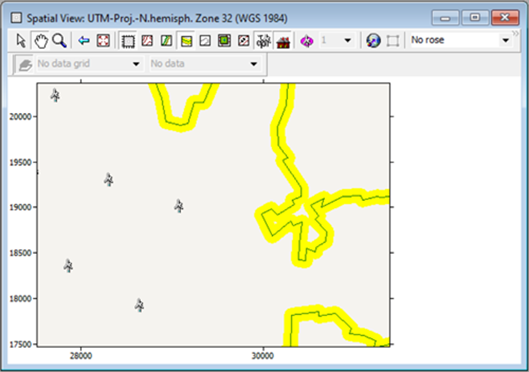Open the No rose dropdown
Image resolution: width=529 pixels, height=372 pixels.
coord(460,40)
